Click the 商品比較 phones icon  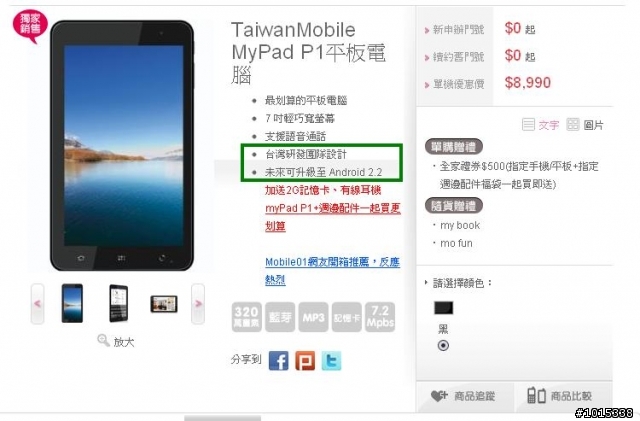(536, 395)
